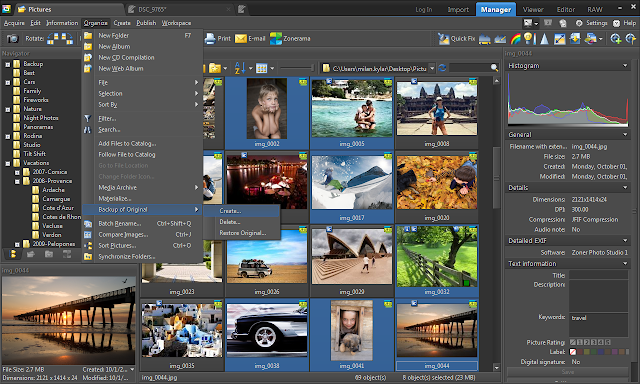Click the Quick Fix toolbar icon
640x384 pixels.
[443, 38]
